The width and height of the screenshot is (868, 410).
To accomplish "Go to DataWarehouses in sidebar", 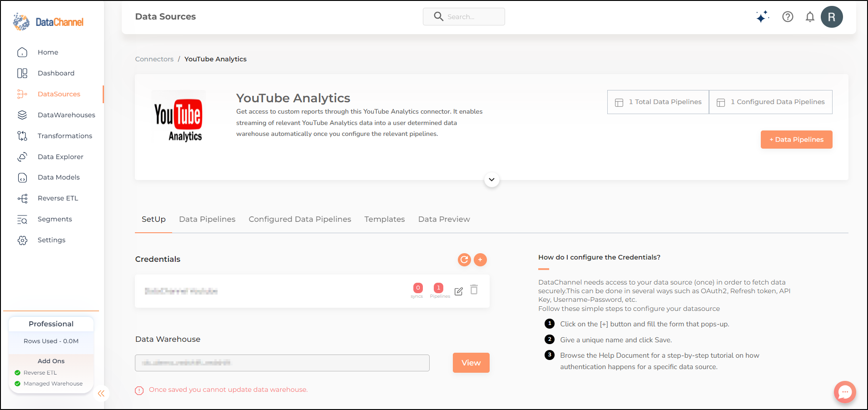I will coord(66,115).
